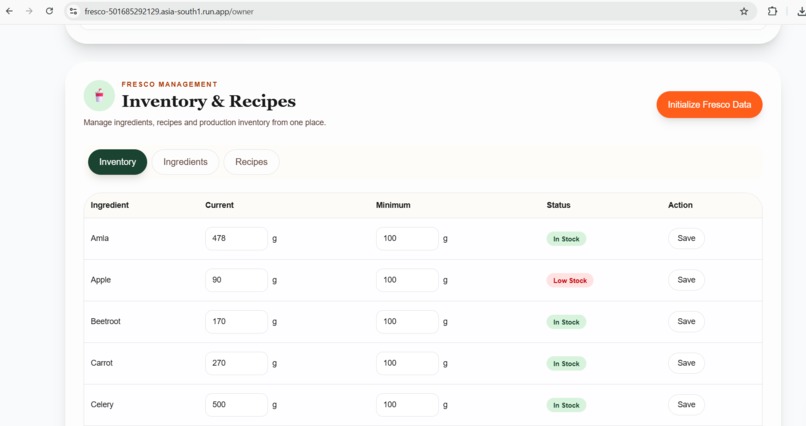Edit Beetroot minimum quantity field
This screenshot has width=806, height=426.
(407, 322)
